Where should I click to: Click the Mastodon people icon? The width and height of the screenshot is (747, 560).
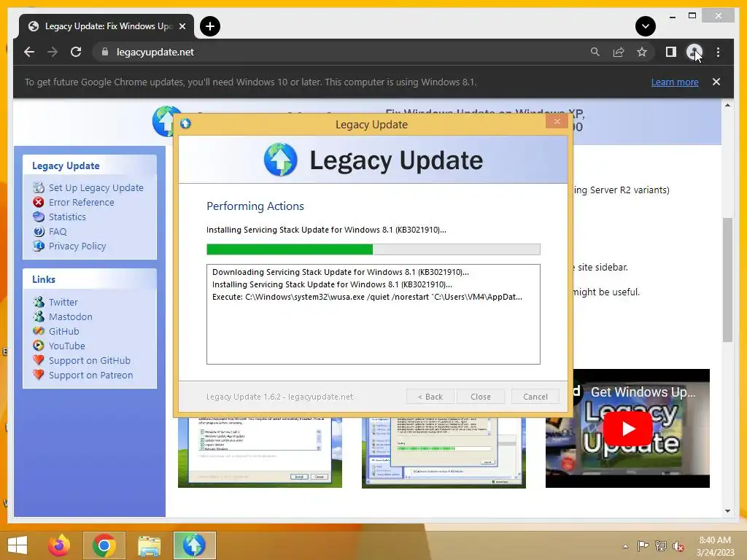[39, 316]
